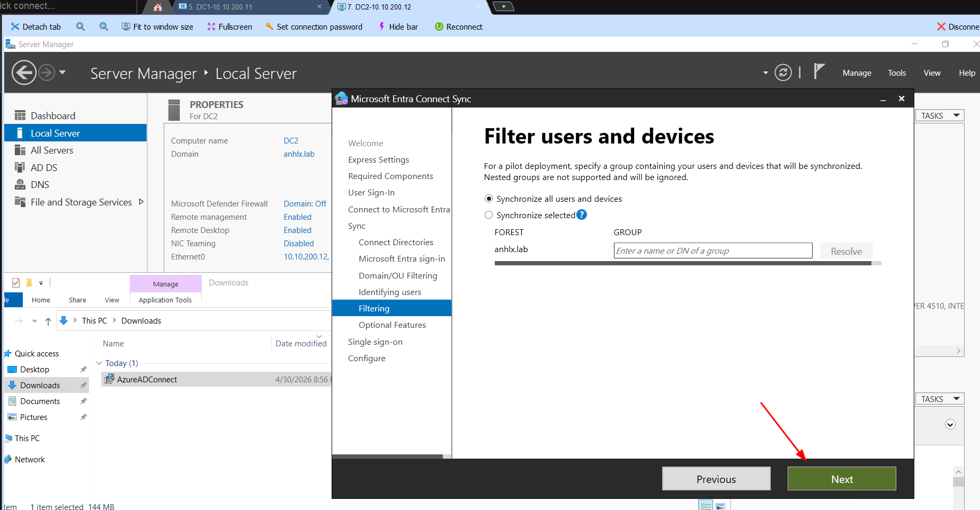This screenshot has height=510, width=980.
Task: Open the Server Manager Help menu
Action: (967, 73)
